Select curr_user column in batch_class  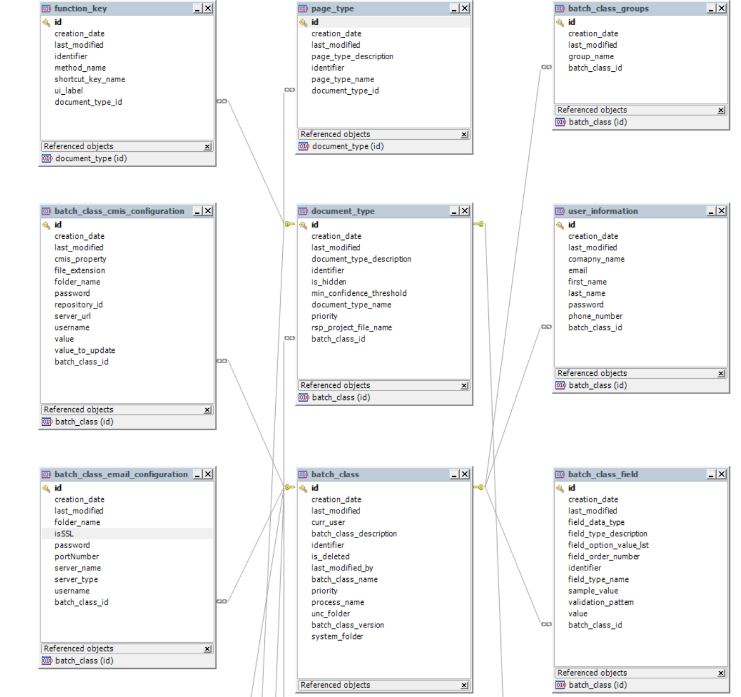328,523
